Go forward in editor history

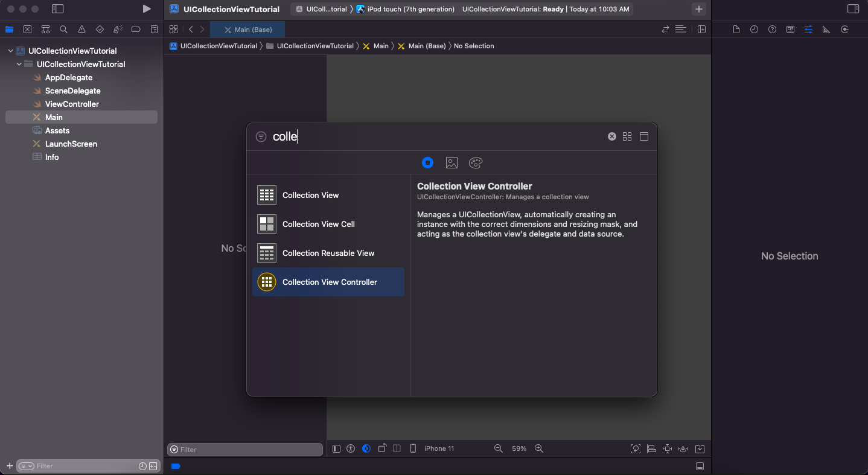tap(202, 30)
